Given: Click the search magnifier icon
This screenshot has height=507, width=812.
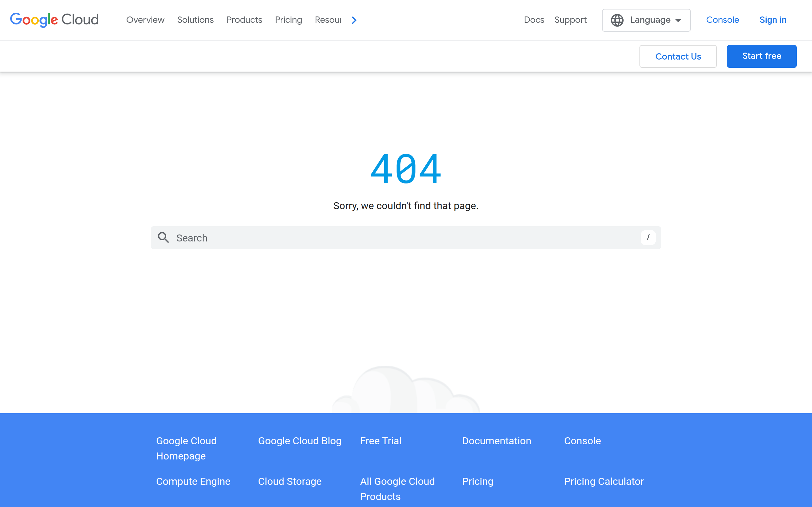Looking at the screenshot, I should (x=163, y=237).
